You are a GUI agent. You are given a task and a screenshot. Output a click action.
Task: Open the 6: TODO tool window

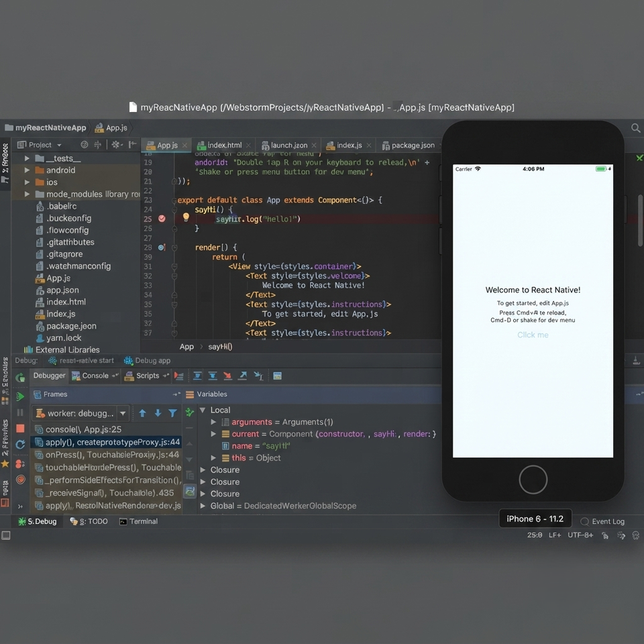[x=89, y=521]
